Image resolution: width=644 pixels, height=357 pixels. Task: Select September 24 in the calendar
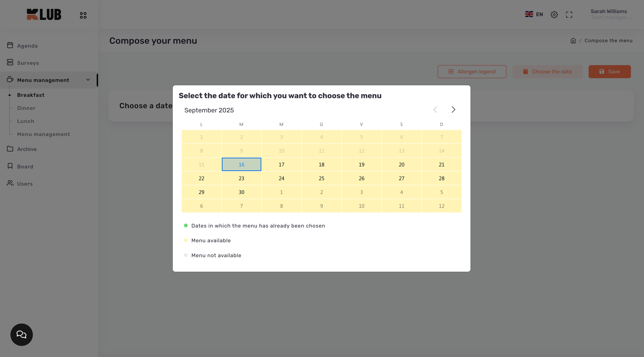tap(281, 178)
